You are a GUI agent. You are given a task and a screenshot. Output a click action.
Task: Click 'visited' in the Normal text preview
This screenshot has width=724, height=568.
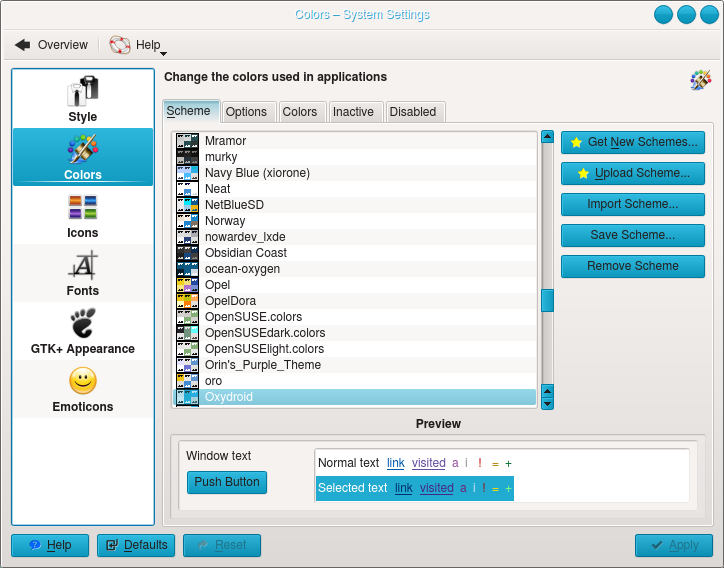coord(428,463)
